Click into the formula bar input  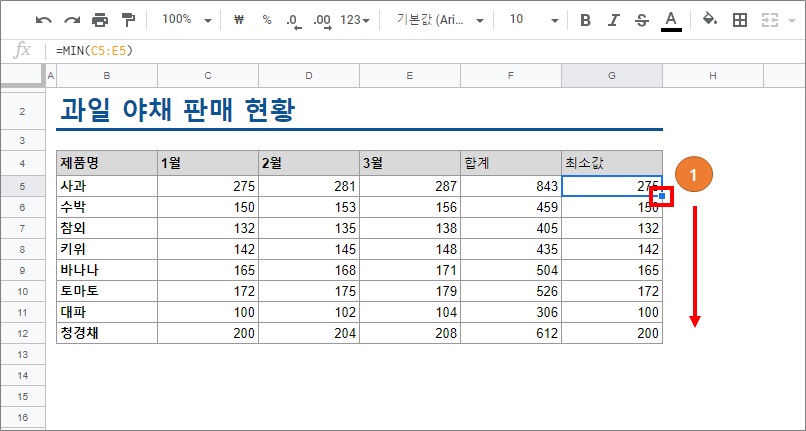coord(427,51)
